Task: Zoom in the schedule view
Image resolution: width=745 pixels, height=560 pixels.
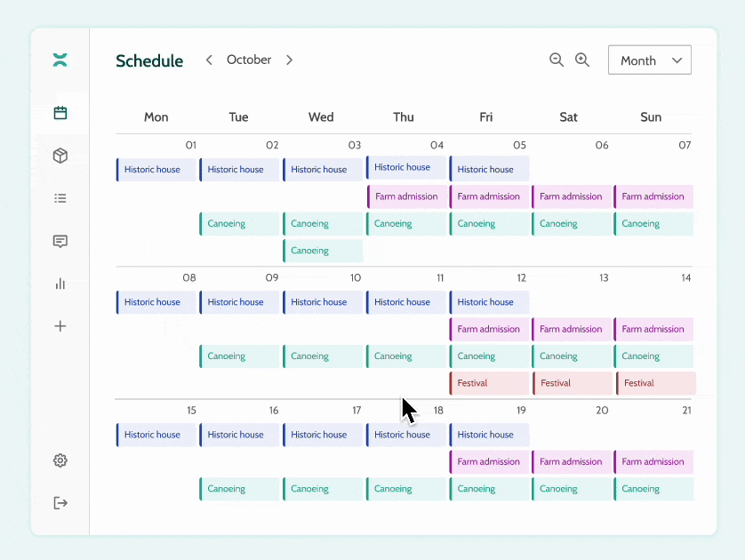Action: pos(582,60)
